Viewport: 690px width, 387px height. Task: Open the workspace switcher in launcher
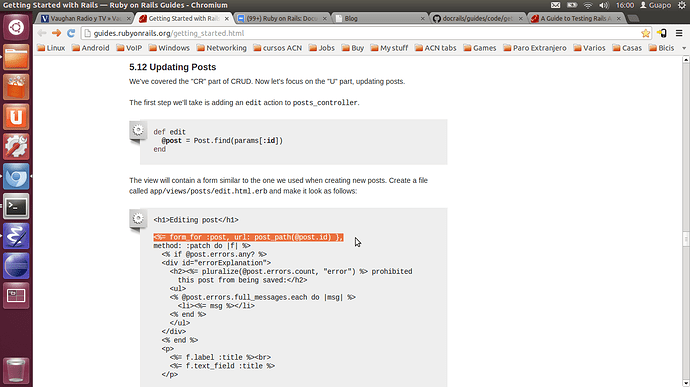(16, 295)
